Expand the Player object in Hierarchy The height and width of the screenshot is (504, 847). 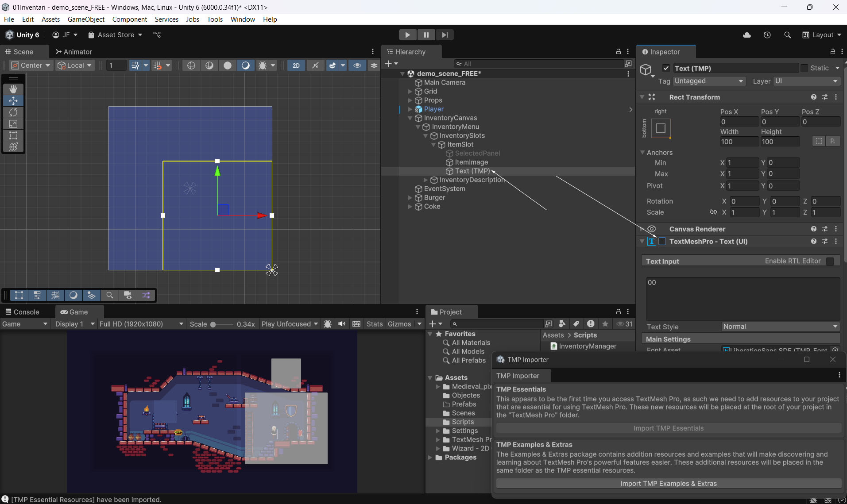point(410,109)
